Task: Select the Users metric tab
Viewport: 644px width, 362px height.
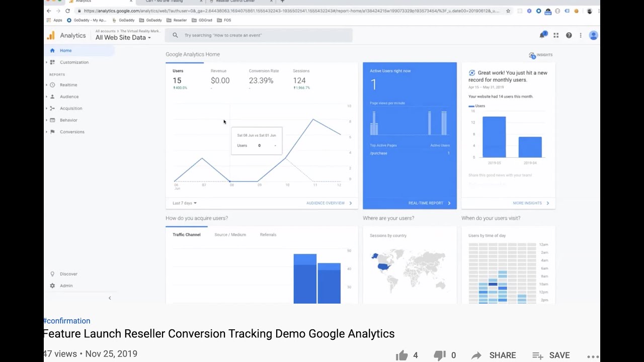Action: (x=185, y=79)
